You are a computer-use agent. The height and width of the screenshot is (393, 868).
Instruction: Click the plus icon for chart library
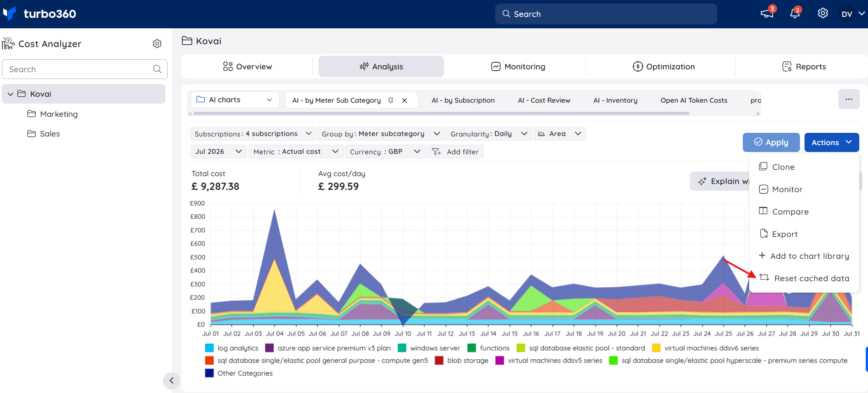[762, 255]
